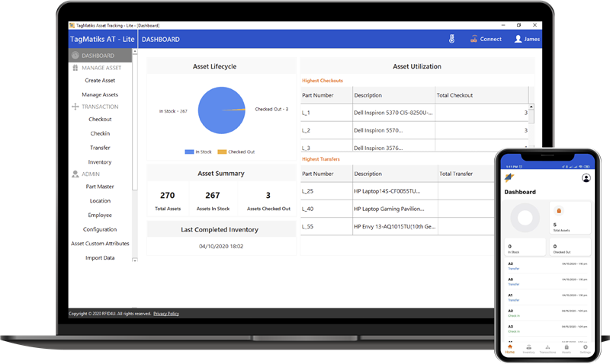Image resolution: width=610 pixels, height=364 pixels.
Task: Open Import Data in sidebar
Action: click(x=100, y=258)
